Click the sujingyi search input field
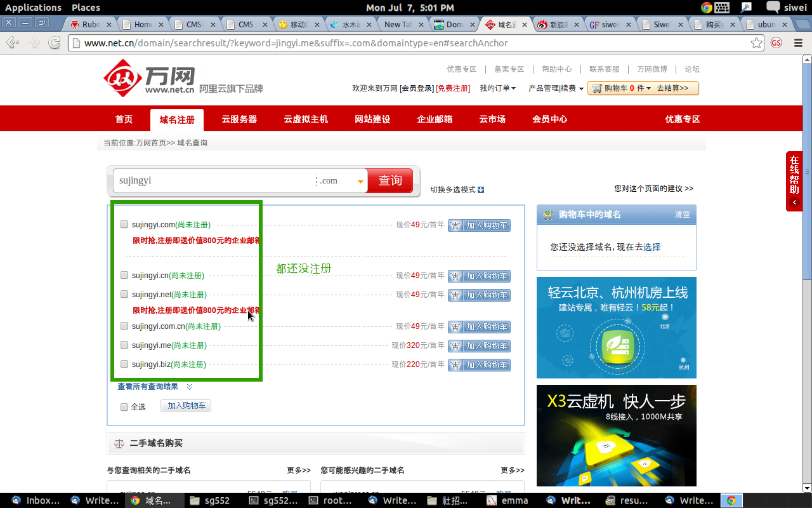Image resolution: width=812 pixels, height=508 pixels. (x=209, y=180)
